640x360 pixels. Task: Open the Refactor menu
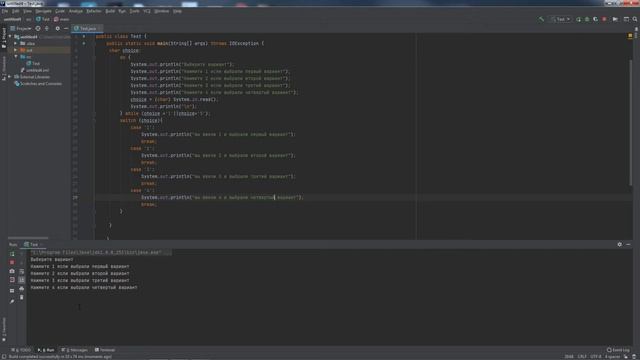pyautogui.click(x=94, y=11)
